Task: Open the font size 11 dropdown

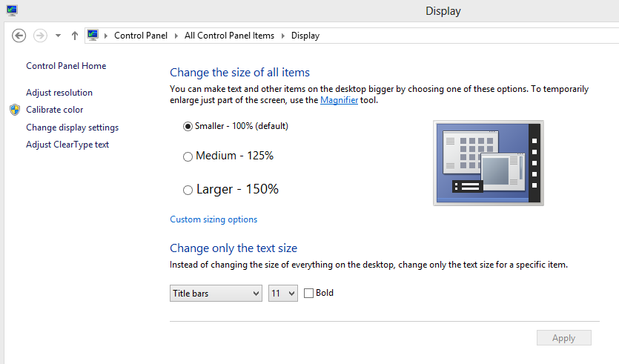Action: click(x=283, y=294)
